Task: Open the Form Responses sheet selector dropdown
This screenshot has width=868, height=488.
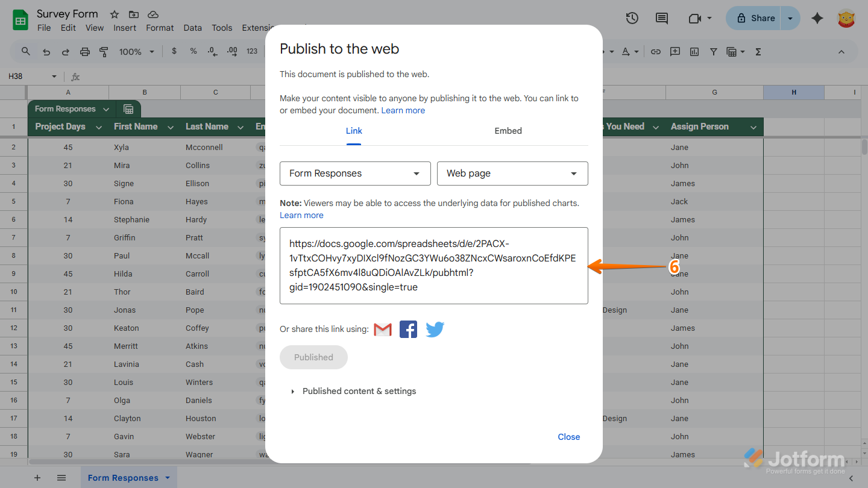Action: coord(354,174)
